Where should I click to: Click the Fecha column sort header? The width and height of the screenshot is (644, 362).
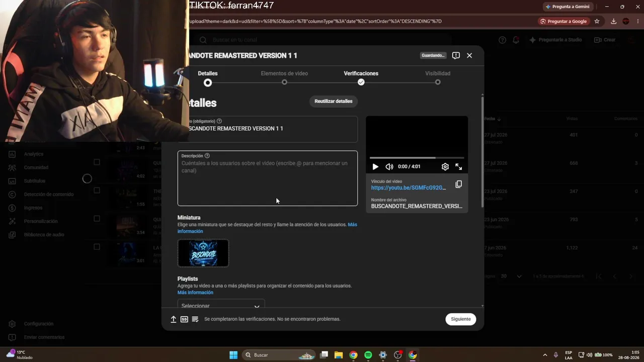coord(492,119)
